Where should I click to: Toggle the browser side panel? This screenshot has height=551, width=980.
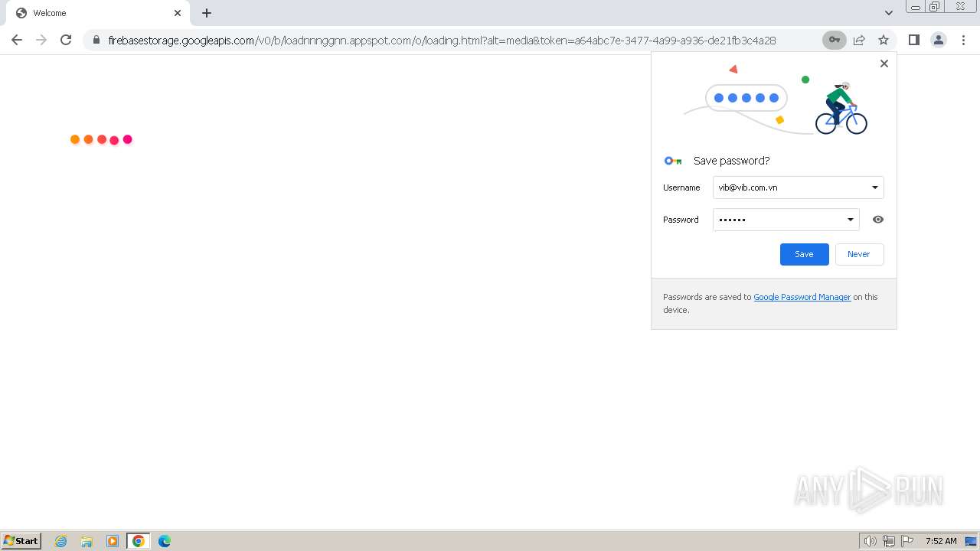point(913,40)
